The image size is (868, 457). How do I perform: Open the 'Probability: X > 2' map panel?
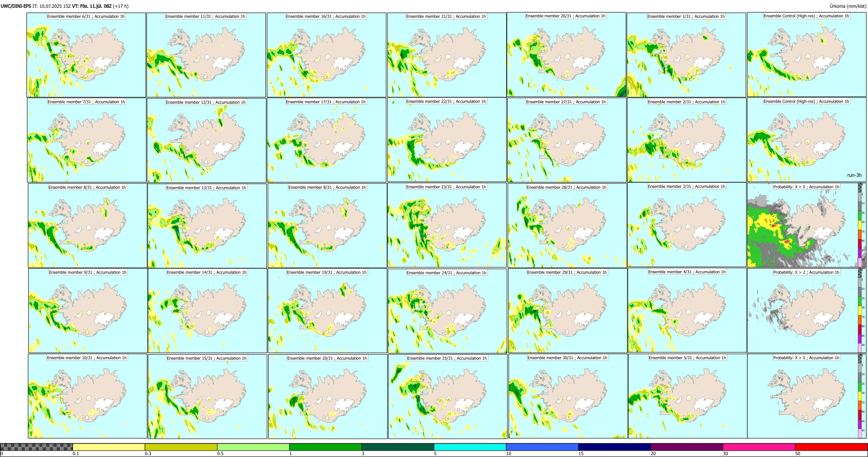[807, 310]
